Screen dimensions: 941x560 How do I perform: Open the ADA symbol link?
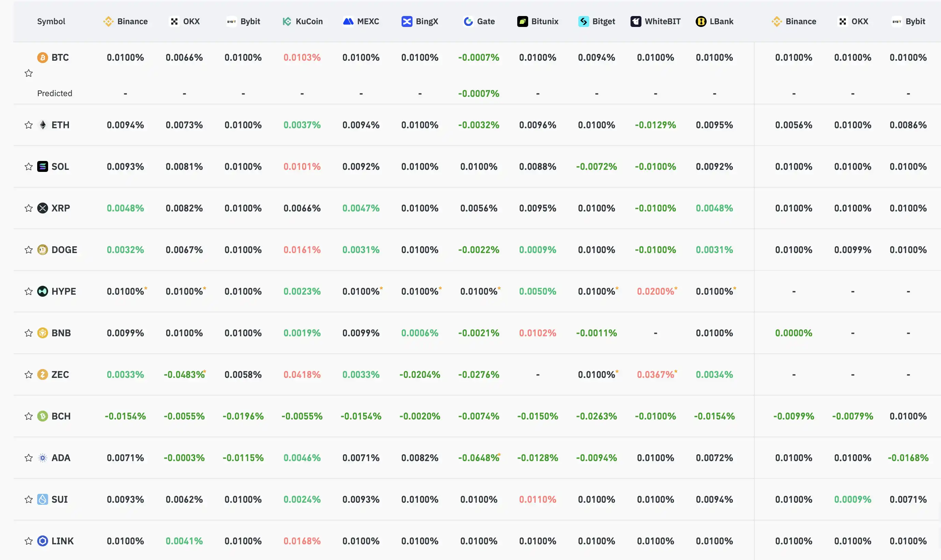(x=61, y=458)
